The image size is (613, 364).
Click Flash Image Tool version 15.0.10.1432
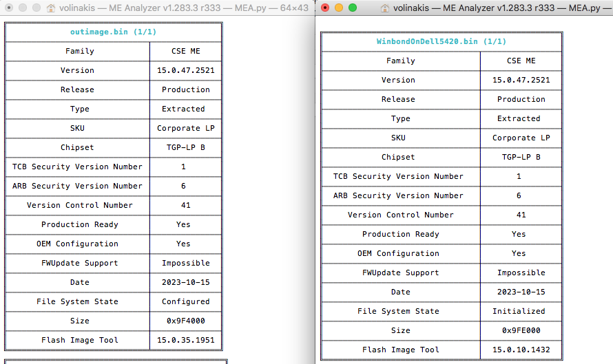(521, 350)
